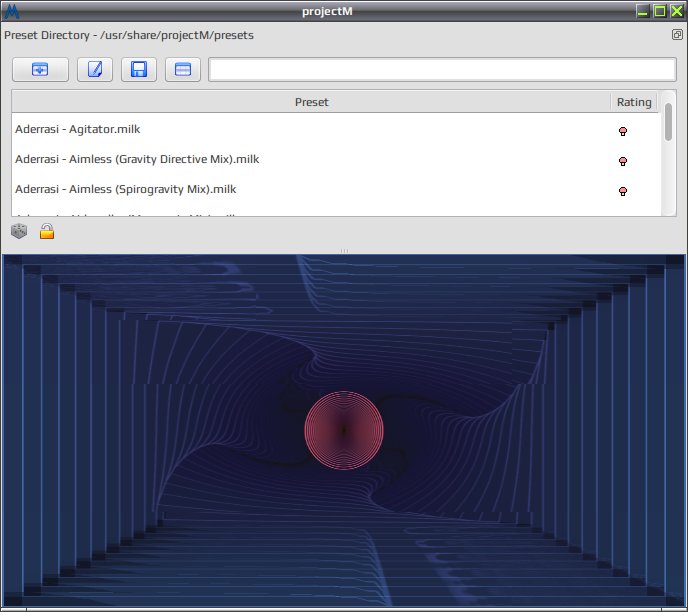Minimize the projectM window
The height and width of the screenshot is (612, 688).
(643, 11)
